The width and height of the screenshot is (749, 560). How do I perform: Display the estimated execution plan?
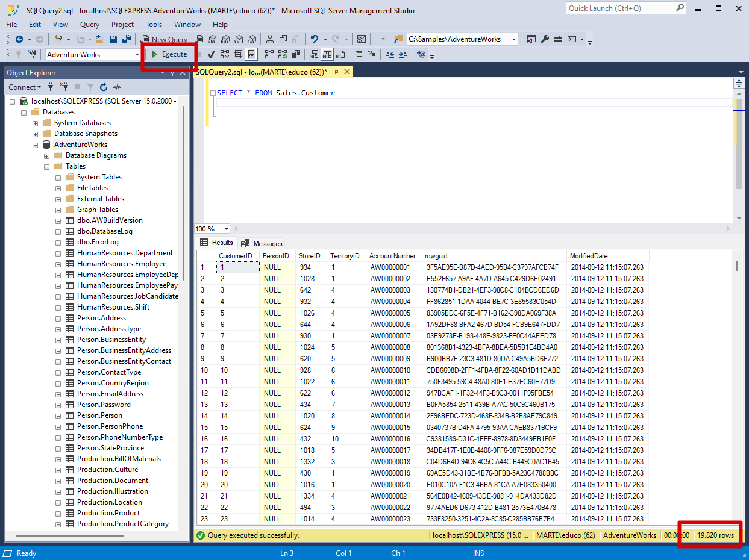click(224, 54)
